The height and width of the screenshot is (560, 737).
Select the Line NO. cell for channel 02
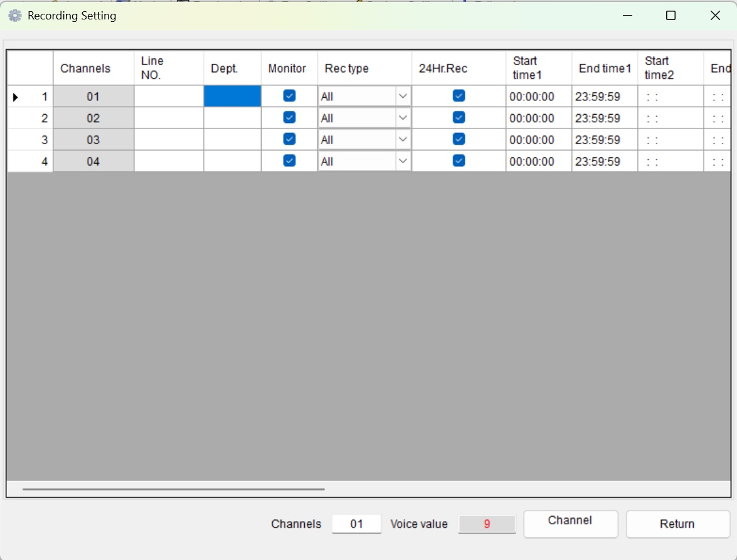coord(168,117)
